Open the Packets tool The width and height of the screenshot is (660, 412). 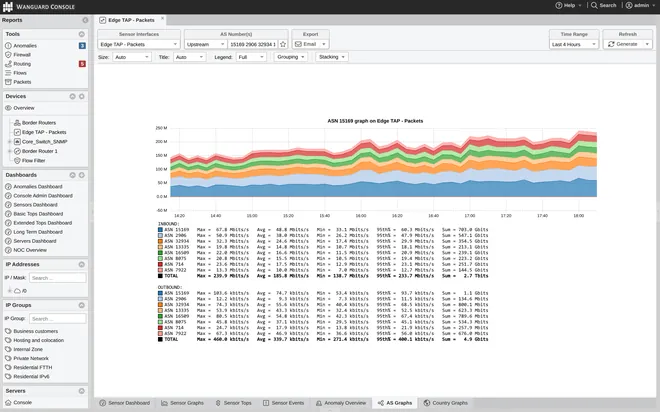point(22,82)
